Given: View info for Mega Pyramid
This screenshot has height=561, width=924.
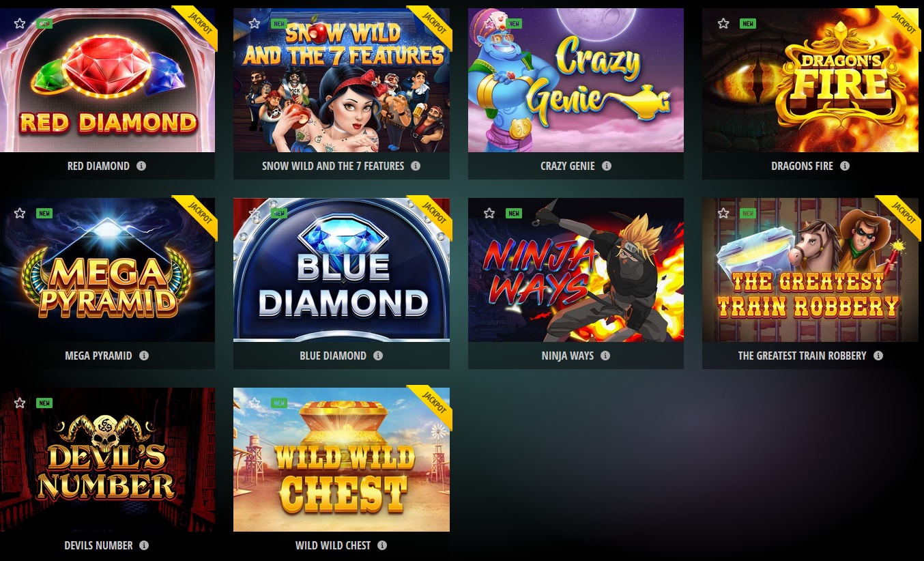Looking at the screenshot, I should 144,356.
